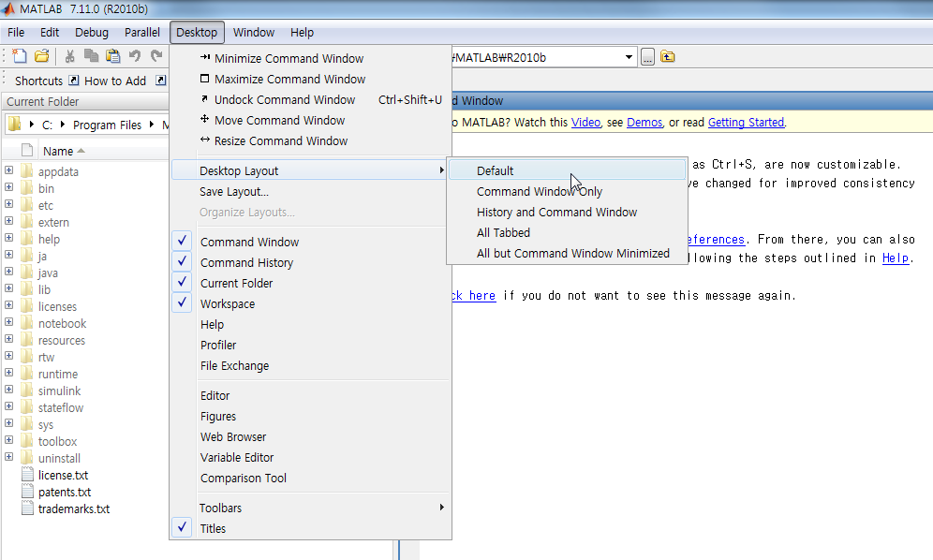The width and height of the screenshot is (933, 560).
Task: Click How to Add shortcut button
Action: [115, 81]
